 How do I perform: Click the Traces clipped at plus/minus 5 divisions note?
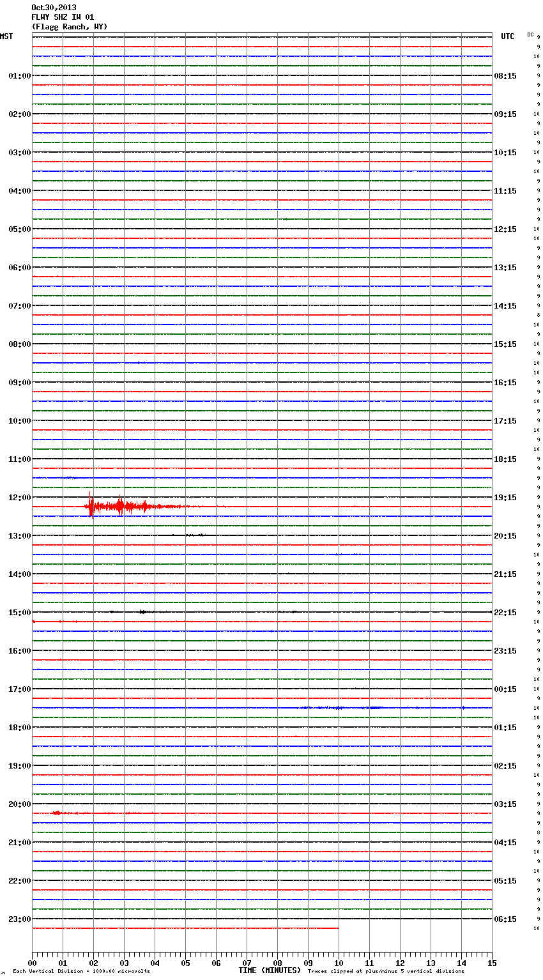(386, 971)
